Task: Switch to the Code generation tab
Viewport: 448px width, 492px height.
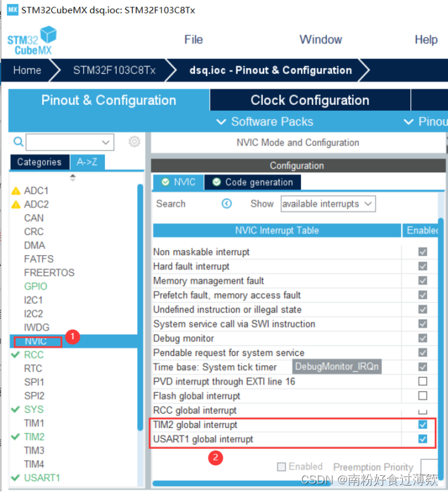Action: (252, 182)
